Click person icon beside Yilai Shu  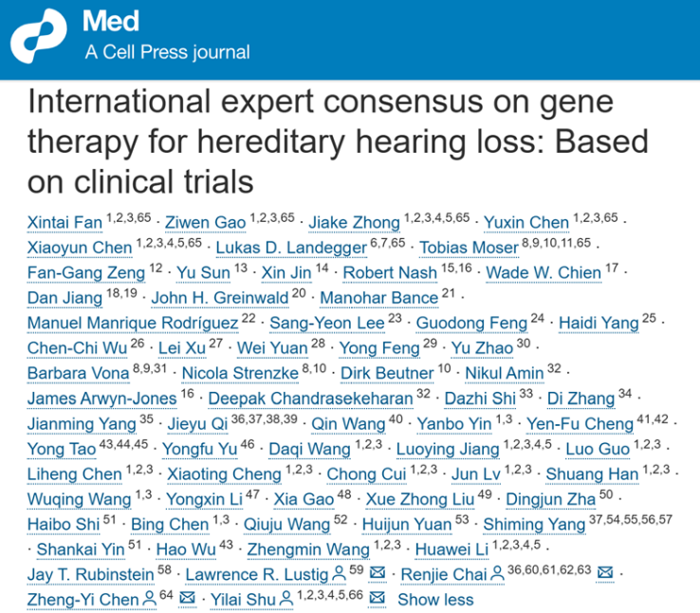(285, 599)
